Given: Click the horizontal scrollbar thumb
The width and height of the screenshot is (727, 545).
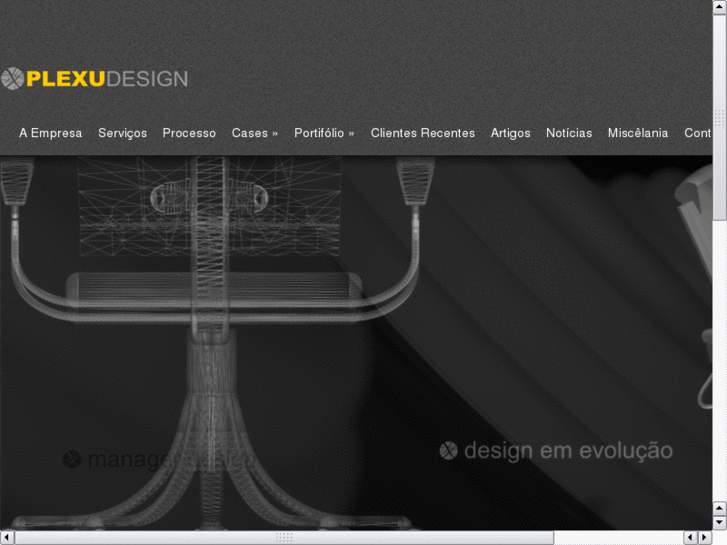Looking at the screenshot, I should pyautogui.click(x=284, y=538).
